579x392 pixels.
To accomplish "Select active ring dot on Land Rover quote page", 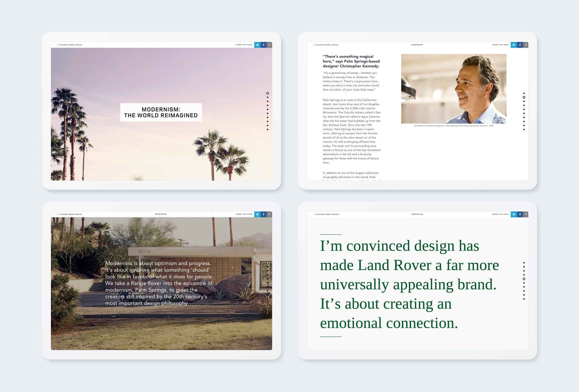I will pyautogui.click(x=524, y=279).
